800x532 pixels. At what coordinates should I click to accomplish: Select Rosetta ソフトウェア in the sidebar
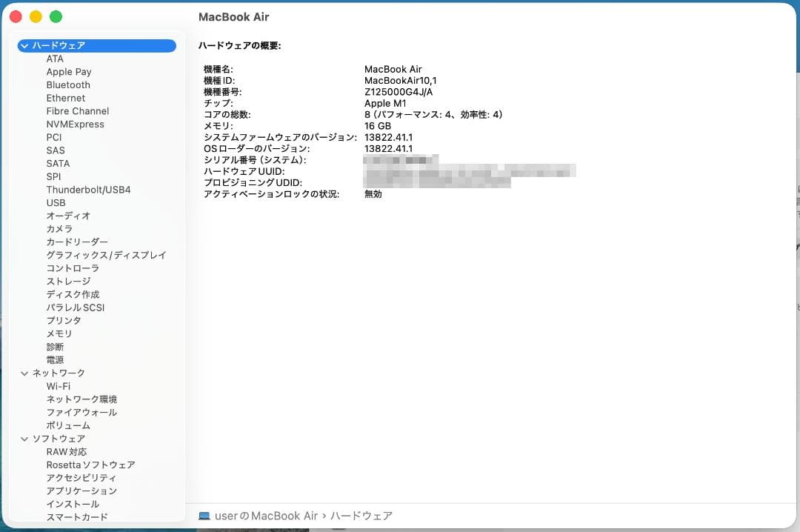(x=90, y=465)
